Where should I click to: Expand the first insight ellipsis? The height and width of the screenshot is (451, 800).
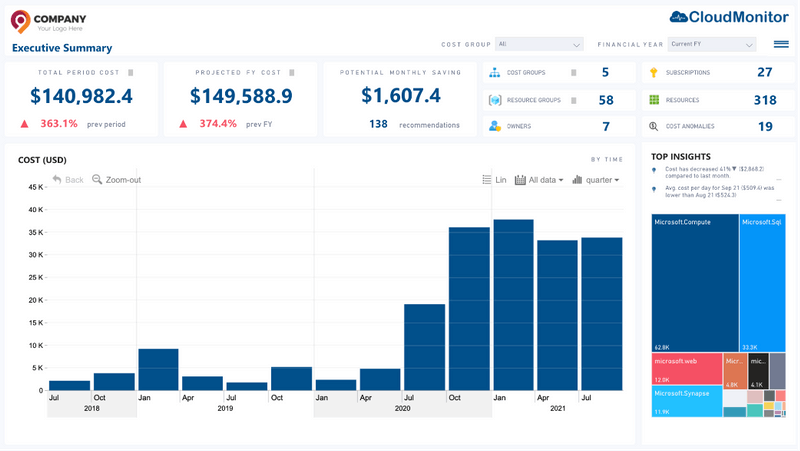click(x=779, y=180)
